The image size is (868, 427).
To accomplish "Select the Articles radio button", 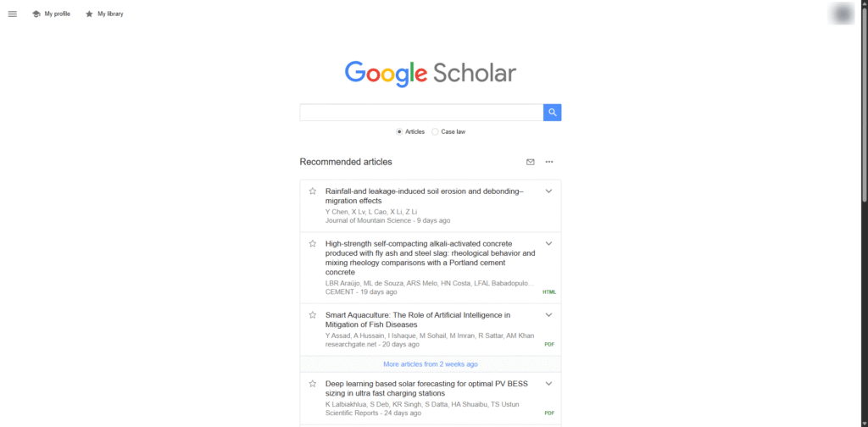I will tap(399, 132).
